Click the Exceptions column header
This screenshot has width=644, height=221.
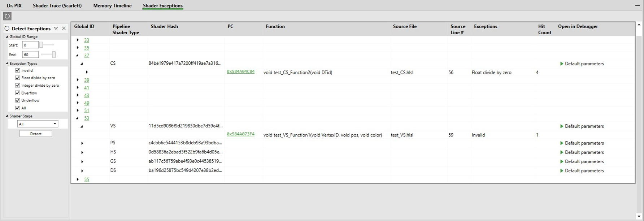pyautogui.click(x=486, y=26)
